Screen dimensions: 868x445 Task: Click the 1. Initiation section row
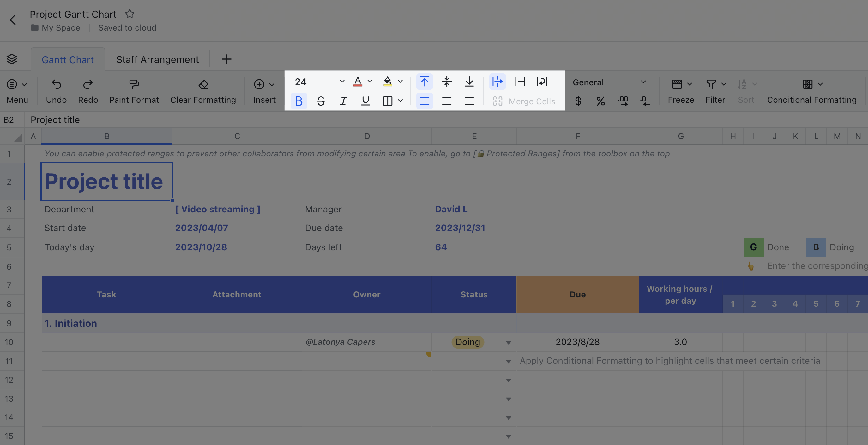tap(455, 323)
